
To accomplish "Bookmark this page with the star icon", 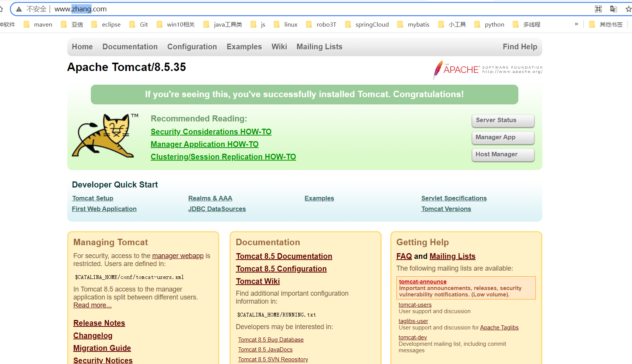I will [629, 9].
